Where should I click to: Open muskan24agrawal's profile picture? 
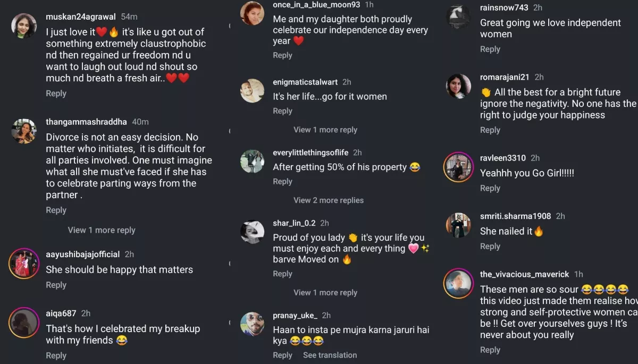pyautogui.click(x=24, y=26)
